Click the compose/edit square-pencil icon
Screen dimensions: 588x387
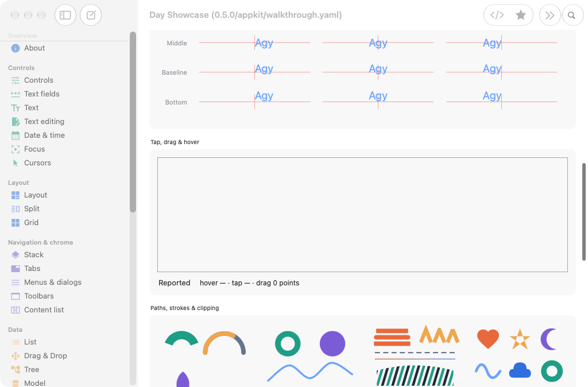click(91, 15)
